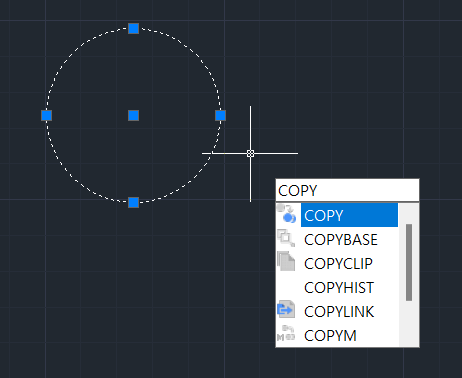This screenshot has width=462, height=378.
Task: Click the command input field showing COPY
Action: coord(347,190)
